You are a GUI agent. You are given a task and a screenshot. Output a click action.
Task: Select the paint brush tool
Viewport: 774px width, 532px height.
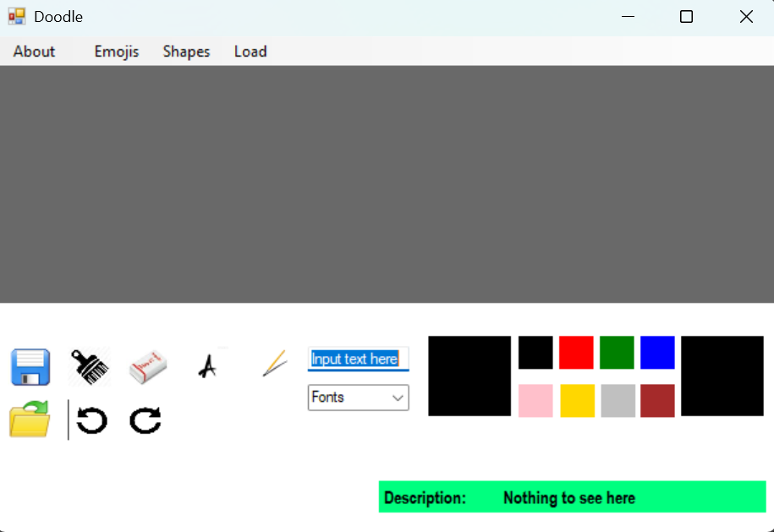(89, 367)
